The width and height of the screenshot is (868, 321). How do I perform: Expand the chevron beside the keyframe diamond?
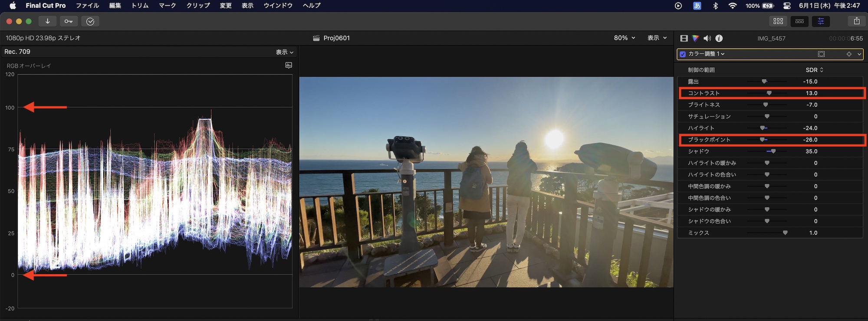coord(859,54)
